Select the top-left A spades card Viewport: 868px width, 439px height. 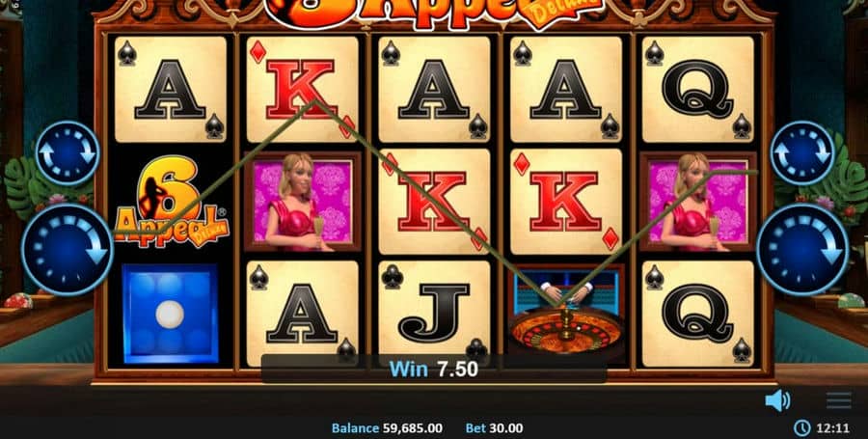171,89
